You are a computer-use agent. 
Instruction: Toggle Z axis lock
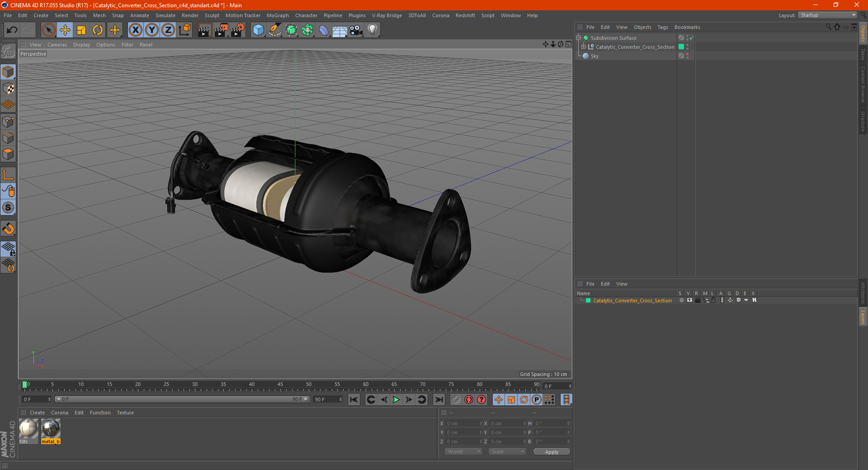168,30
